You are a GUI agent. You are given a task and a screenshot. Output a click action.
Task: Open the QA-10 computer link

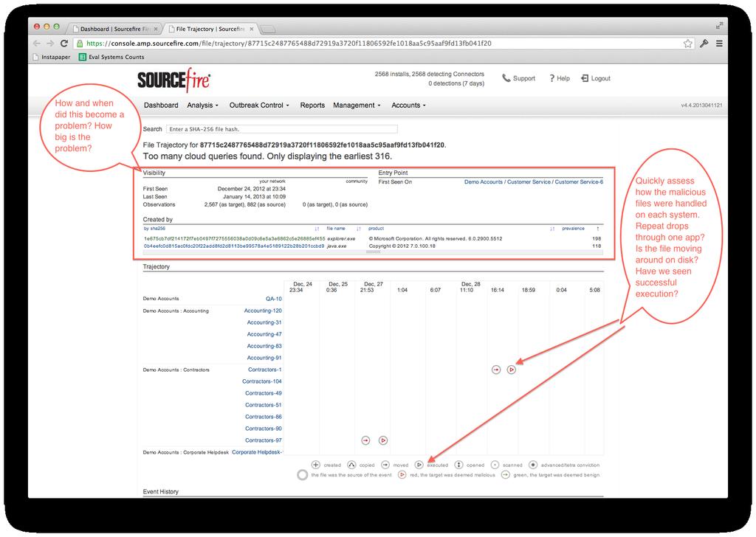click(274, 299)
